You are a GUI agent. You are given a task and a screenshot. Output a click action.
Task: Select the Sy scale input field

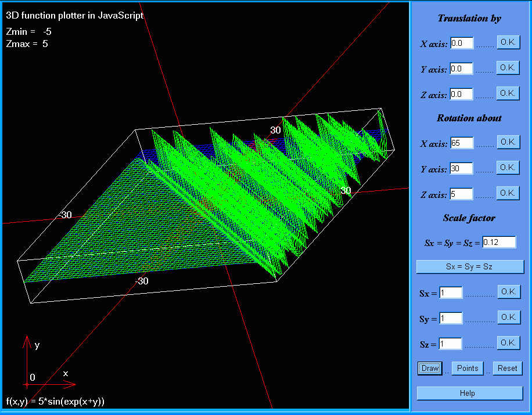[451, 319]
